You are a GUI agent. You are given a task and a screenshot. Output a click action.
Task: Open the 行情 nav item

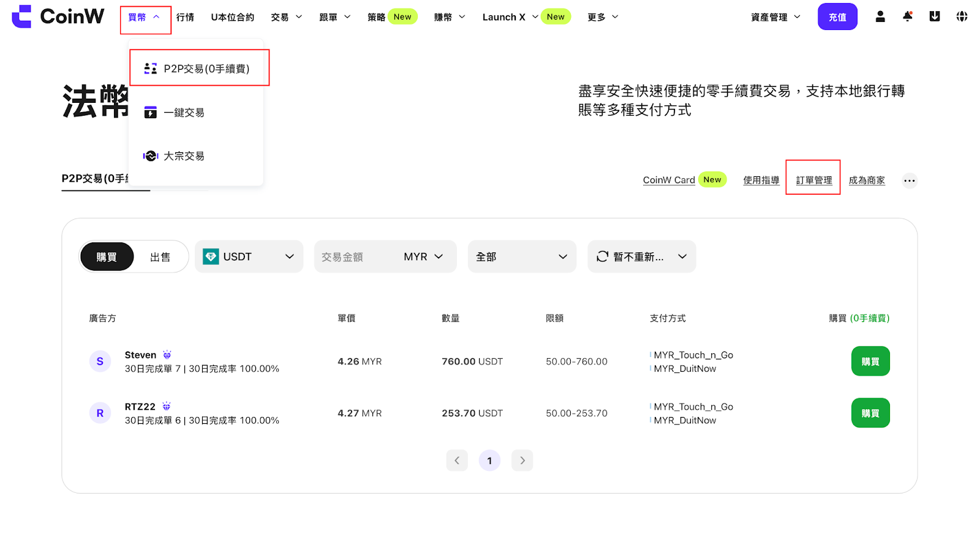point(185,17)
